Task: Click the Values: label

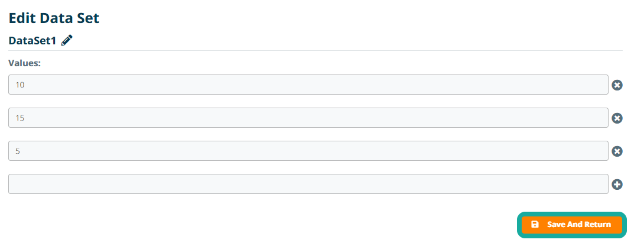Action: coord(24,63)
